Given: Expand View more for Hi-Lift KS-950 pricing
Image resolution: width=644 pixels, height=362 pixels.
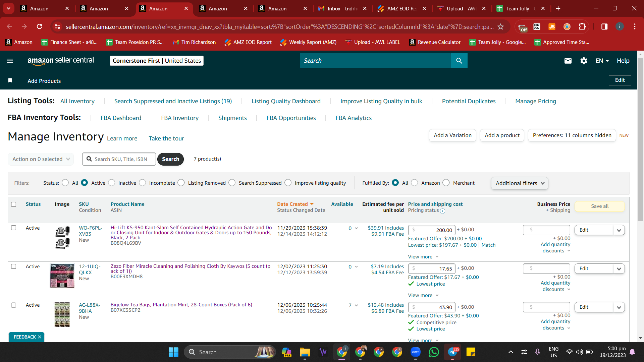Looking at the screenshot, I should (423, 257).
